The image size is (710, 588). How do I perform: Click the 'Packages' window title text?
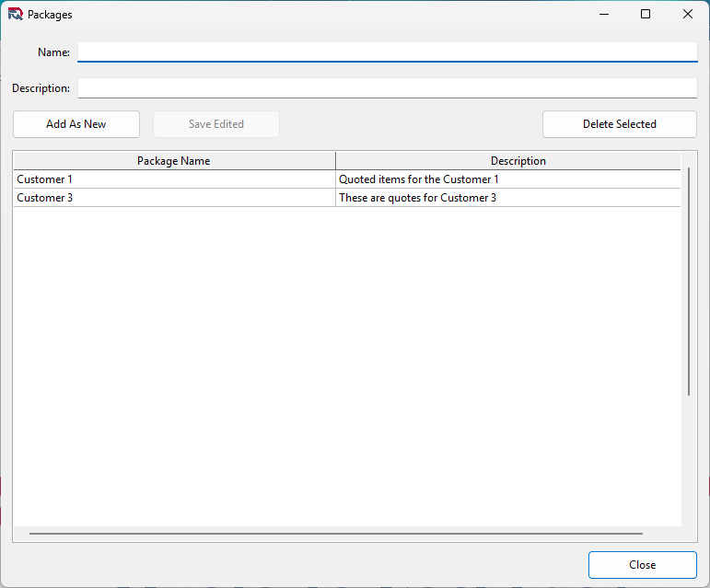(50, 15)
